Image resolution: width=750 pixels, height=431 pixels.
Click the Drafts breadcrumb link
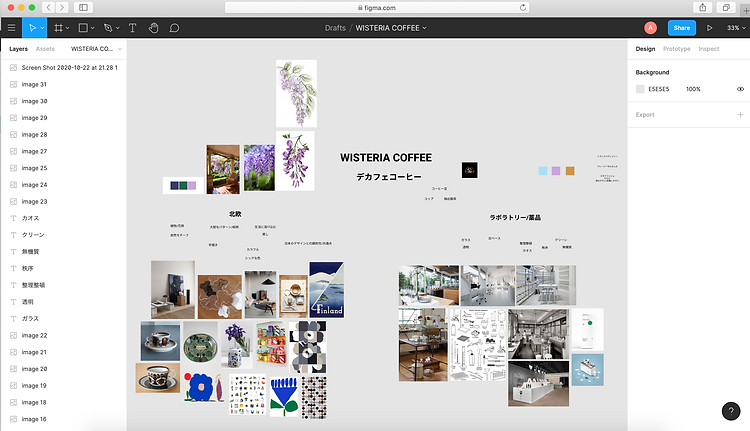point(335,28)
